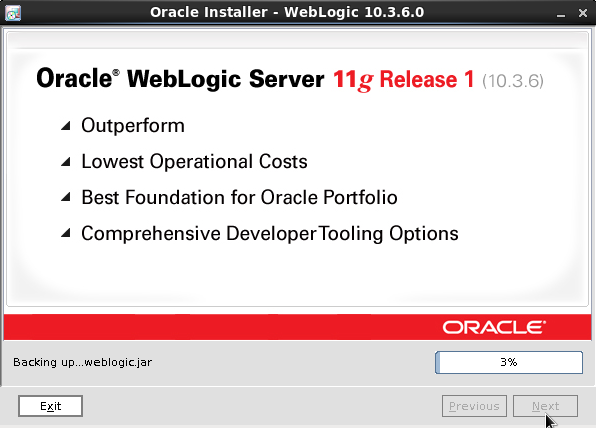The height and width of the screenshot is (428, 596).
Task: Click the triangle bullet beside Best Foundation
Action: [66, 197]
